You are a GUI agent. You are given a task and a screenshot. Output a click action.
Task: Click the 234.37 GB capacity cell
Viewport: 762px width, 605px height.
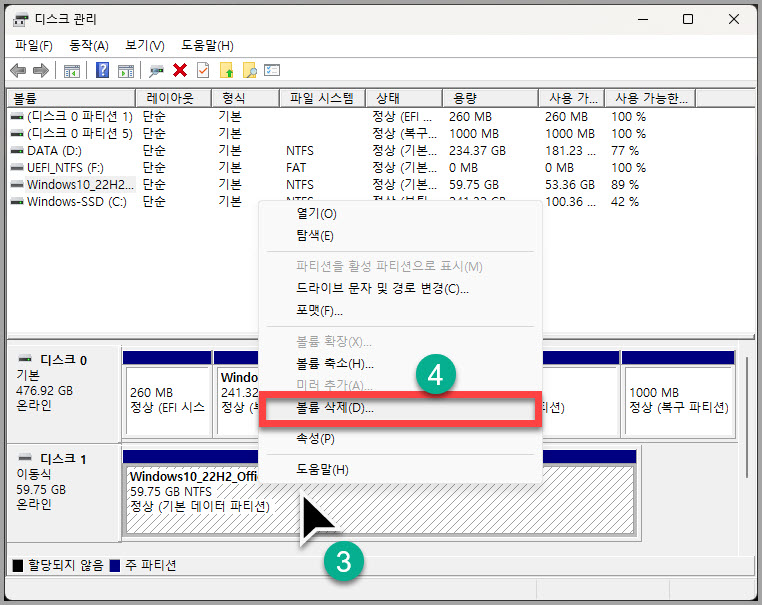[477, 151]
